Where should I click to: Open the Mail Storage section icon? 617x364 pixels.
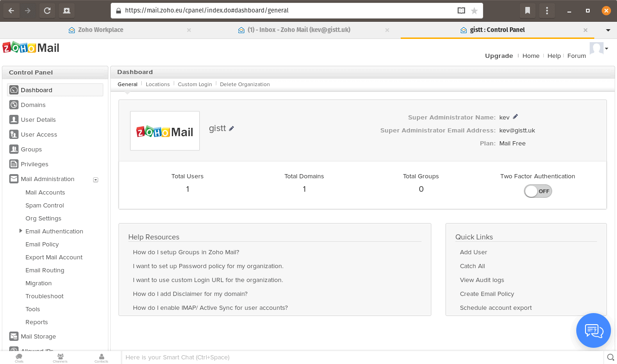tap(13, 336)
